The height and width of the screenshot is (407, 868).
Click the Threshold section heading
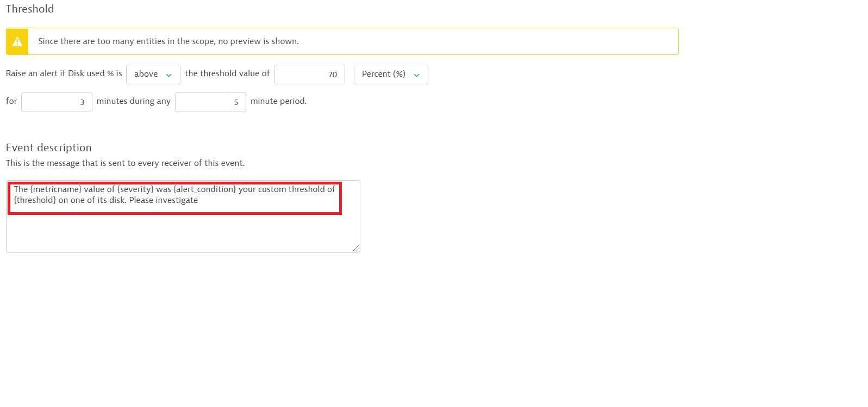[30, 9]
